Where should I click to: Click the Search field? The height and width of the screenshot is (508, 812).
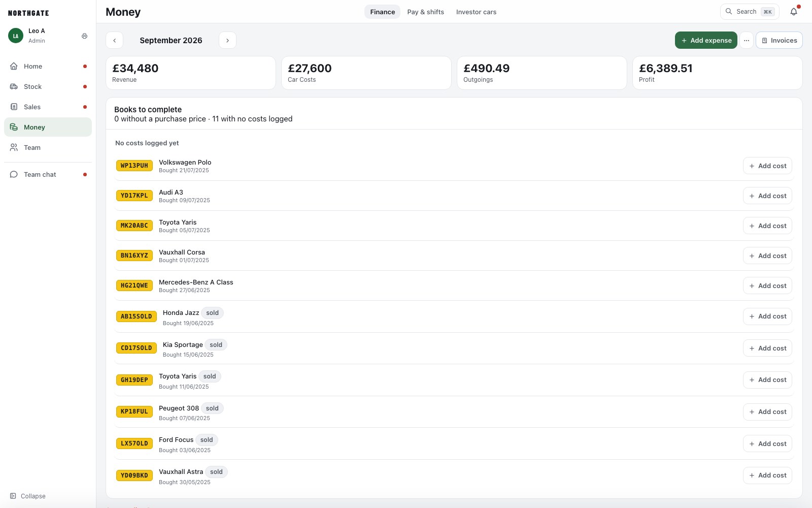click(750, 12)
